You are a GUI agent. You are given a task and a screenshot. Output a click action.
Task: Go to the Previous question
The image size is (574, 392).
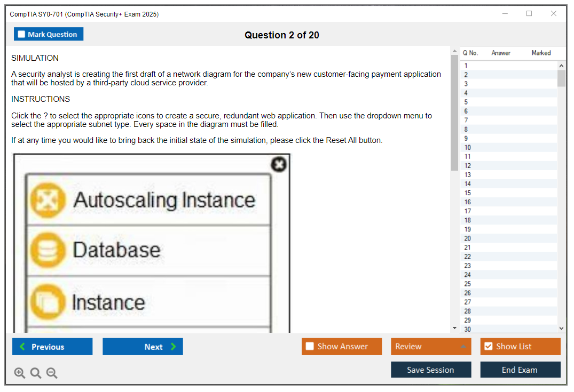point(52,347)
